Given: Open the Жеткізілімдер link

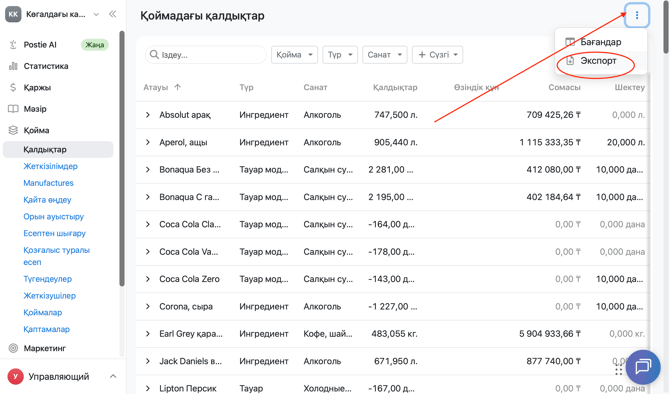Looking at the screenshot, I should click(50, 166).
